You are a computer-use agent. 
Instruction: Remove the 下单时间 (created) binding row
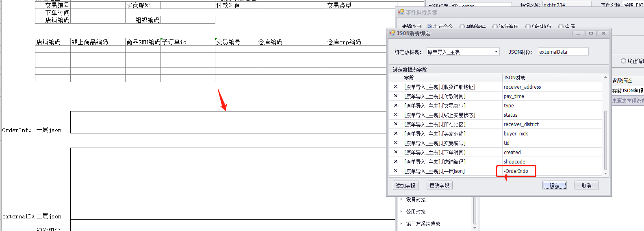point(396,152)
